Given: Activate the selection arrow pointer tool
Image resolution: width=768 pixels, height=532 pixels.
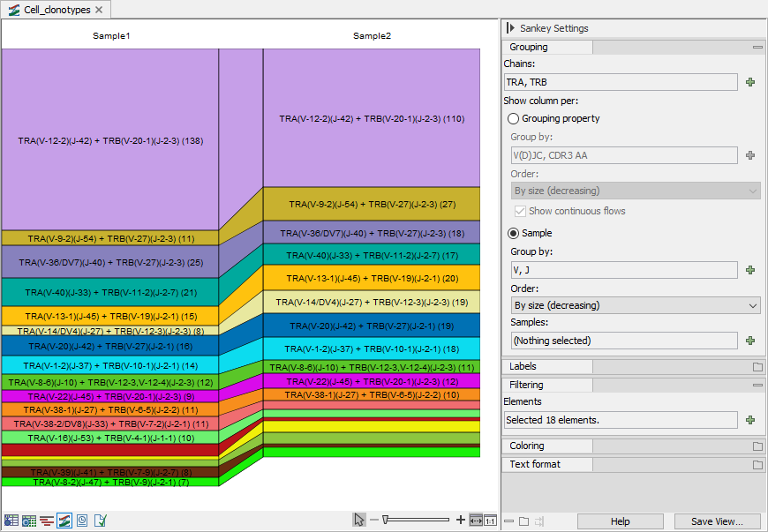Looking at the screenshot, I should pyautogui.click(x=359, y=520).
